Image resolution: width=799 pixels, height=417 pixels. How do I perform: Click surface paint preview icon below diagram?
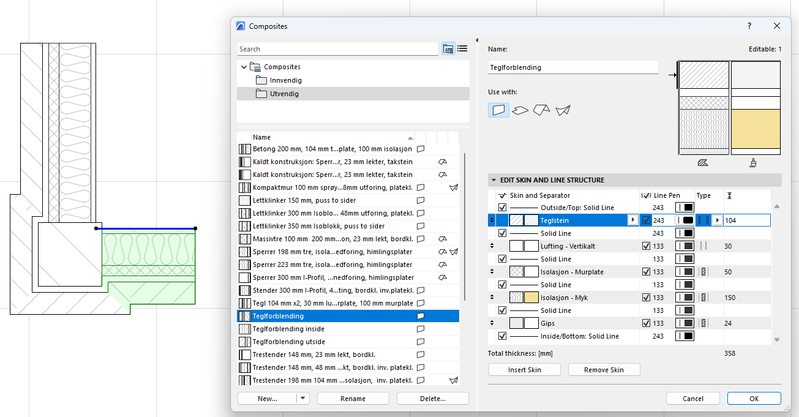tap(753, 163)
